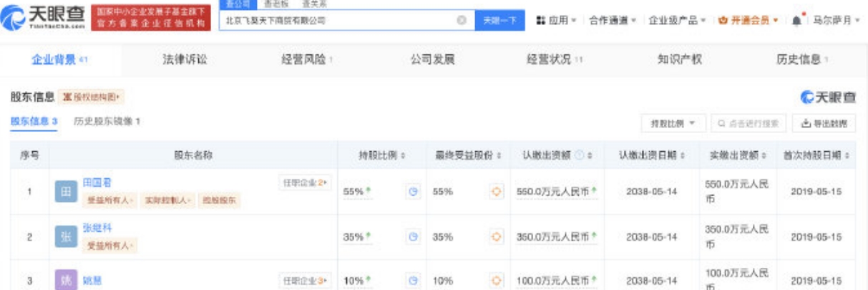Click pie chart icon in 张继科's 35% row
The width and height of the screenshot is (868, 290).
[x=414, y=237]
